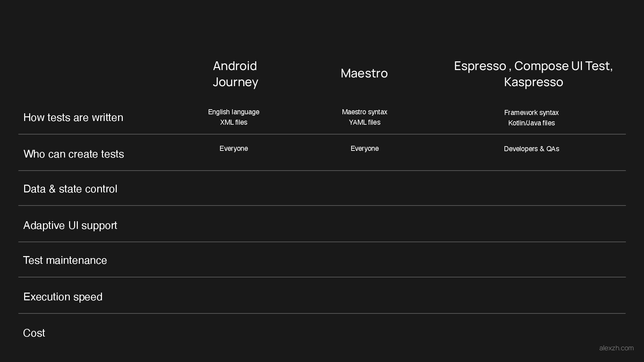Screen dimensions: 644x362
Task: Click the 'Framework syntax' cell text
Action: pos(531,113)
